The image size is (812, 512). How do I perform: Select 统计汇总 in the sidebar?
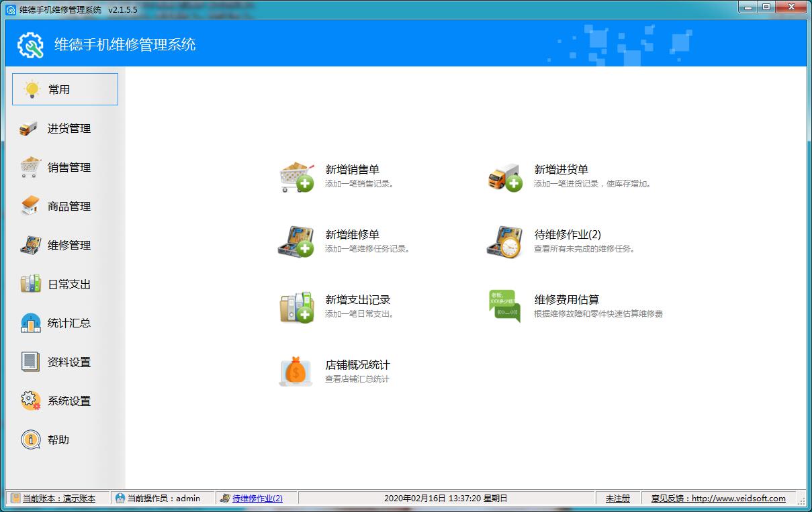(x=65, y=323)
